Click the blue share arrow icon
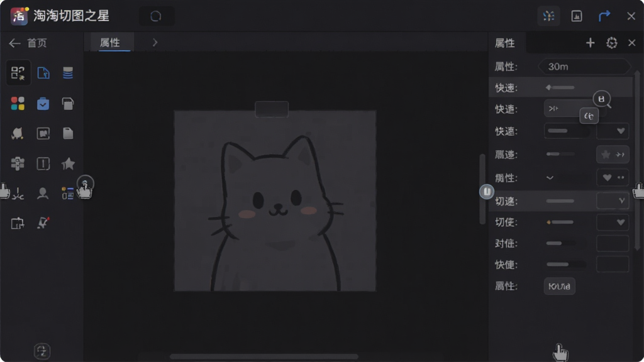 point(604,16)
